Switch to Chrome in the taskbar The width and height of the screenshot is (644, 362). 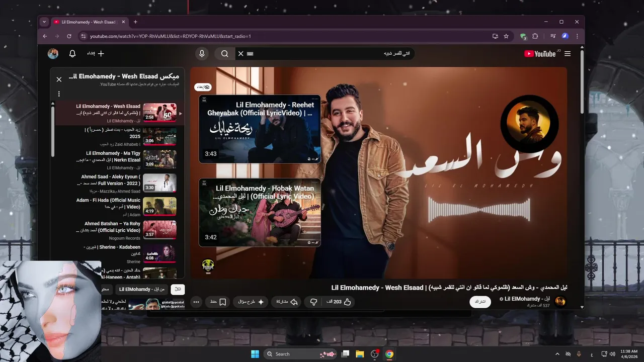(x=389, y=354)
